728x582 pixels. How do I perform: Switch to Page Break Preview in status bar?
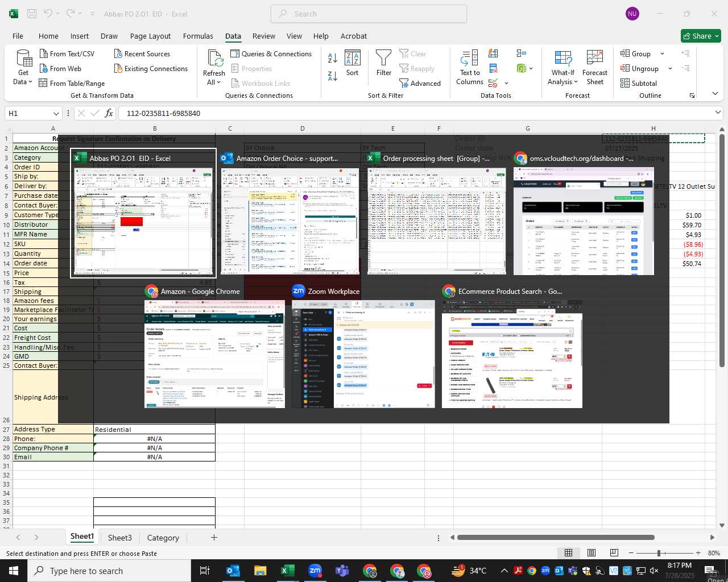(614, 553)
